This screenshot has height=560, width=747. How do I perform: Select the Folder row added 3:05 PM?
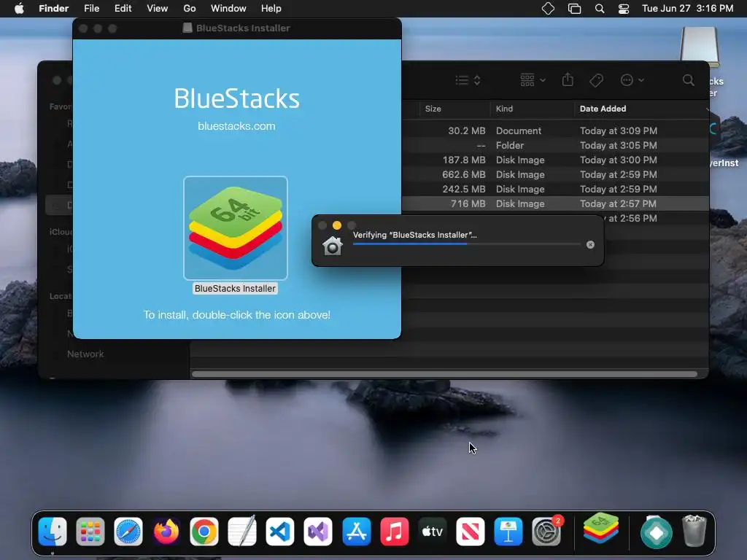point(555,145)
